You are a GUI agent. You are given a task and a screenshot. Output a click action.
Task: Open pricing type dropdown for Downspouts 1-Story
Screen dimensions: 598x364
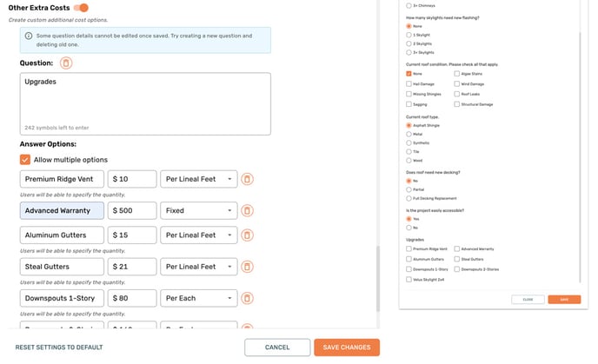(199, 298)
